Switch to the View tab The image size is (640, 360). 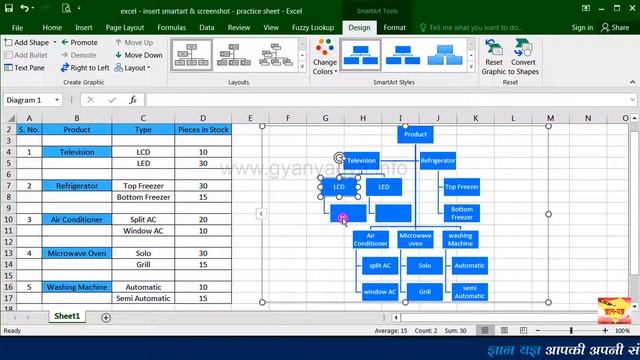271,28
